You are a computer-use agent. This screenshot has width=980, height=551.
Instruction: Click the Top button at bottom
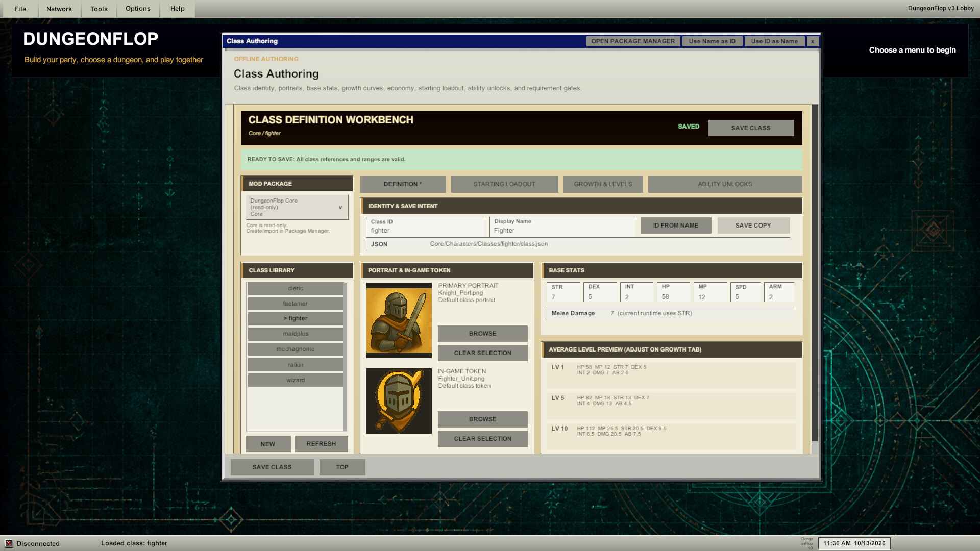(342, 467)
